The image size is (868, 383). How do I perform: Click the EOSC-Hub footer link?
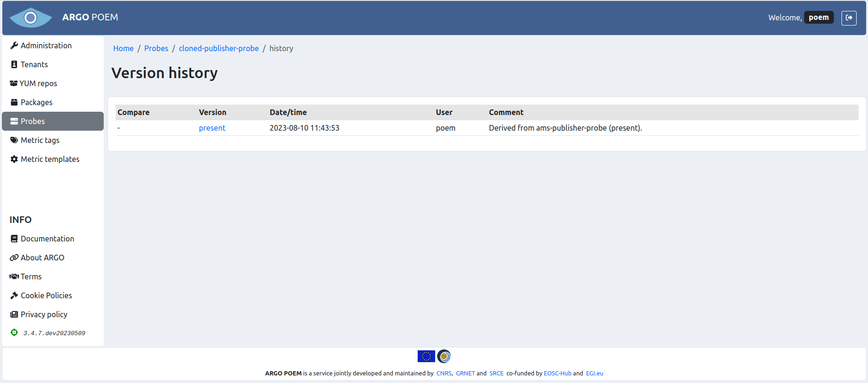coord(557,374)
